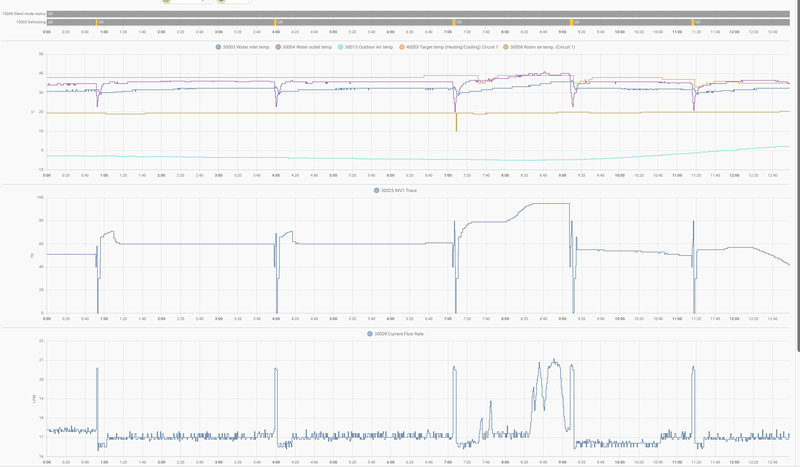Click the defrost marker near 11:20

pyautogui.click(x=693, y=21)
